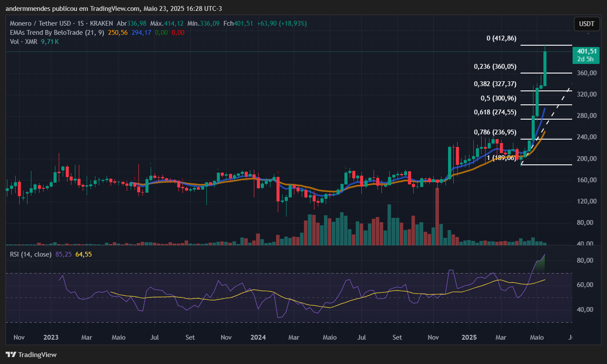The width and height of the screenshot is (607, 364).
Task: Click the USDT currency button
Action: 587,24
